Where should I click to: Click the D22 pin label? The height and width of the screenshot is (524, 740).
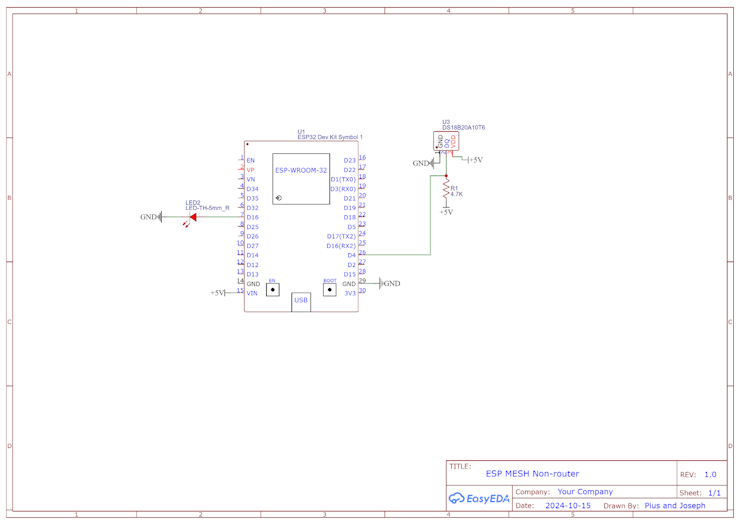pos(350,170)
